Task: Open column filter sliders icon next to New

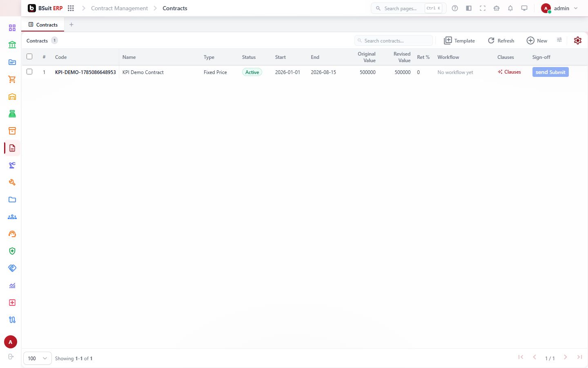Action: pos(559,40)
